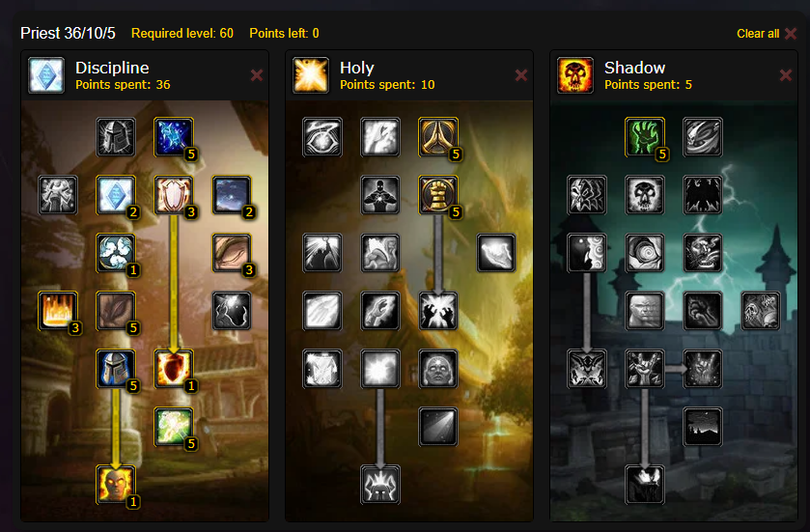This screenshot has width=810, height=532.
Task: Select the green hand Shadow talent
Action: pos(645,137)
